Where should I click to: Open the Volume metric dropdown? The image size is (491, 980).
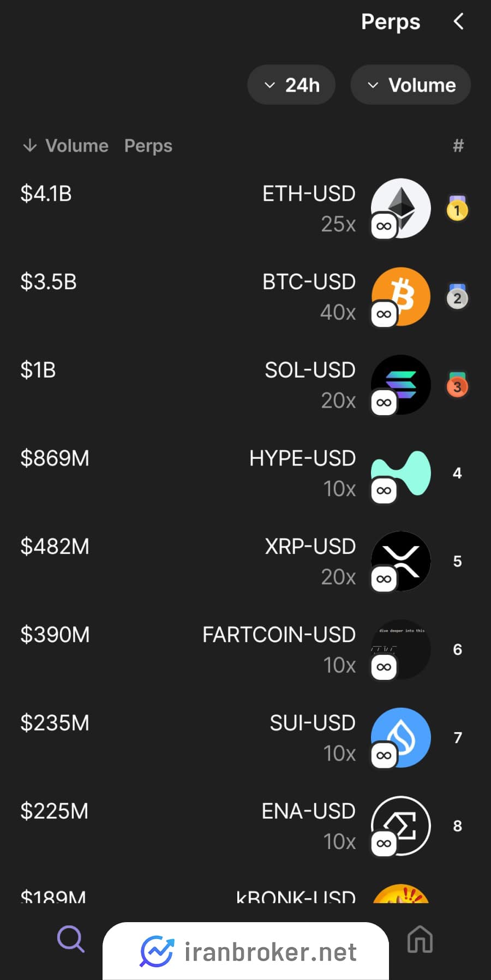411,85
